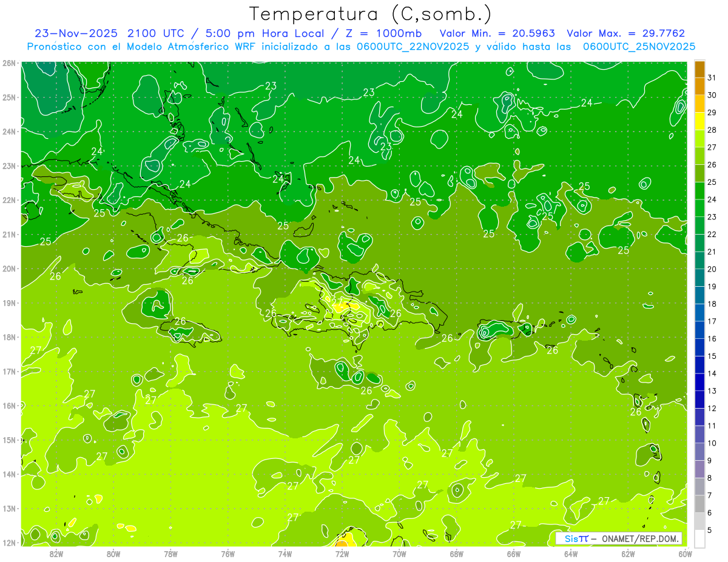Click the legend value "20"
The image size is (728, 562).
pos(712,269)
